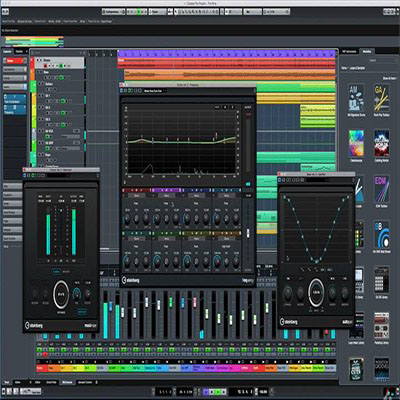Toggle the metronome click icon in transport
This screenshot has height=400, width=400.
coord(272,391)
